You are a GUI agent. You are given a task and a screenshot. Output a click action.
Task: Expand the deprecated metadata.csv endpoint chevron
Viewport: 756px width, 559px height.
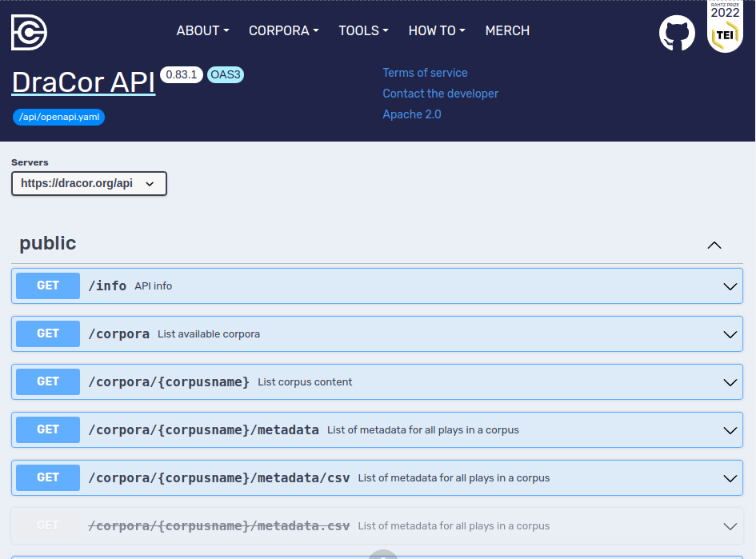coord(730,526)
